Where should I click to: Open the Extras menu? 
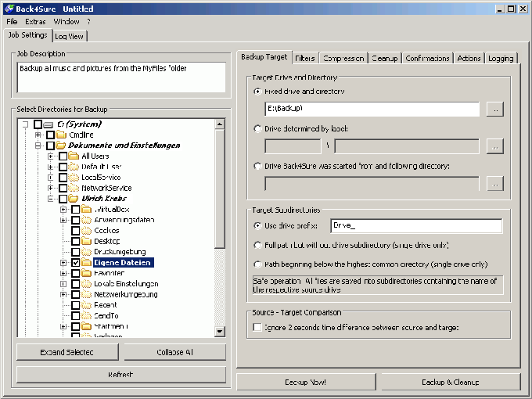pyautogui.click(x=35, y=21)
